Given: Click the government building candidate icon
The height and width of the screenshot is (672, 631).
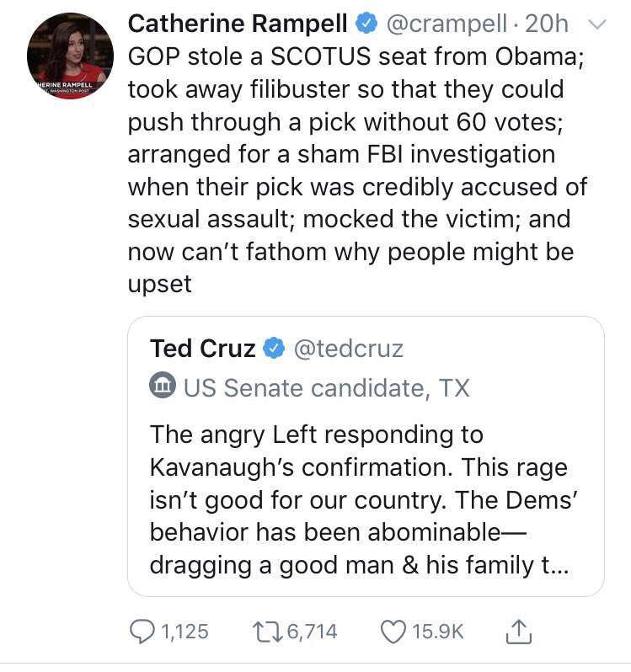Looking at the screenshot, I should point(162,387).
